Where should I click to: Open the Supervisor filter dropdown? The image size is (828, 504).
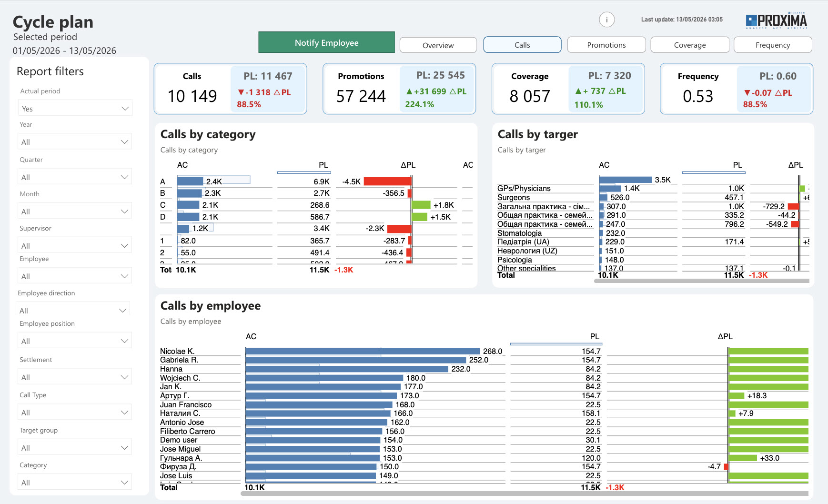(x=75, y=245)
